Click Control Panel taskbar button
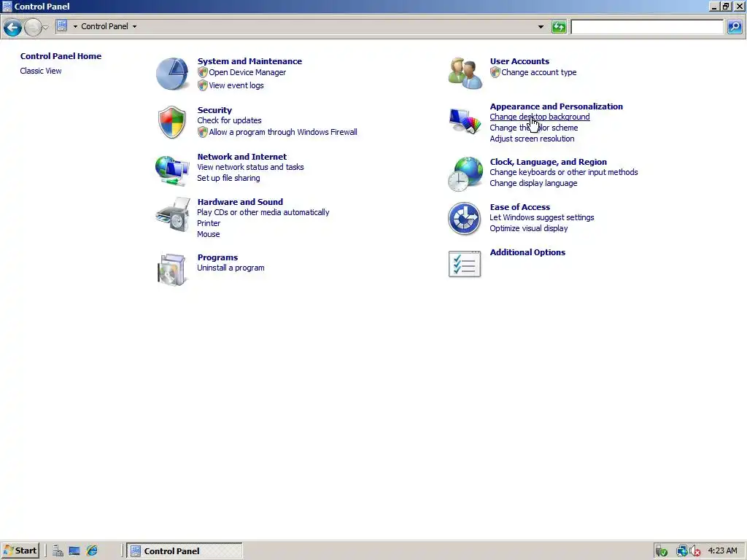Screen dimensions: 747x560 pos(185,551)
